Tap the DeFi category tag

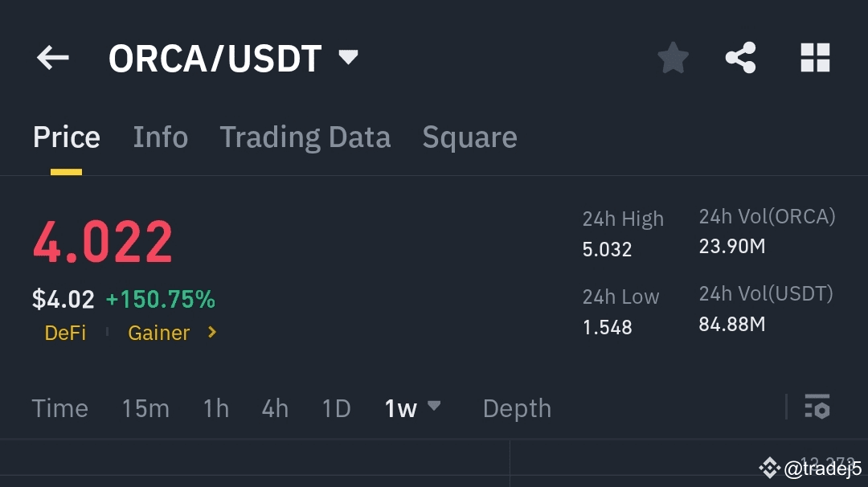coord(65,333)
